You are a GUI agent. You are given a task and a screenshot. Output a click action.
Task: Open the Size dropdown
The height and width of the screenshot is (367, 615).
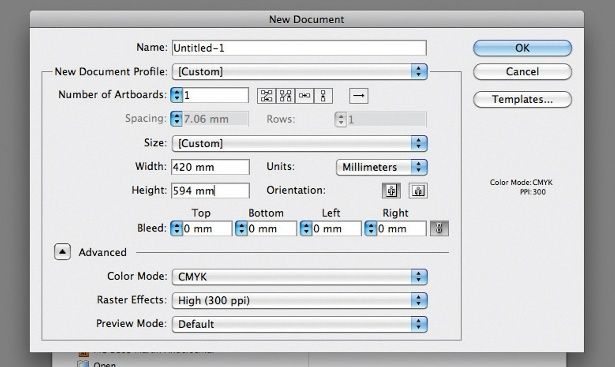(x=300, y=143)
